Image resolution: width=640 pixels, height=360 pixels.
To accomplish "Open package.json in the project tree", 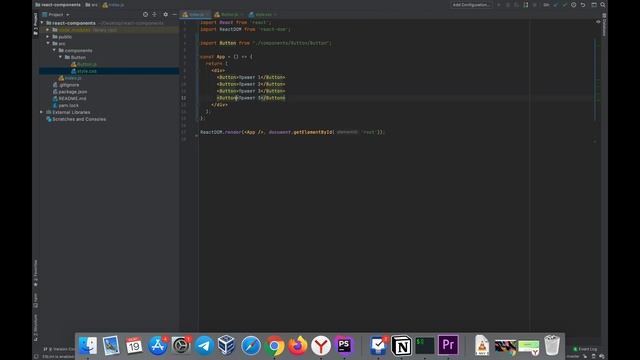I will click(70, 92).
